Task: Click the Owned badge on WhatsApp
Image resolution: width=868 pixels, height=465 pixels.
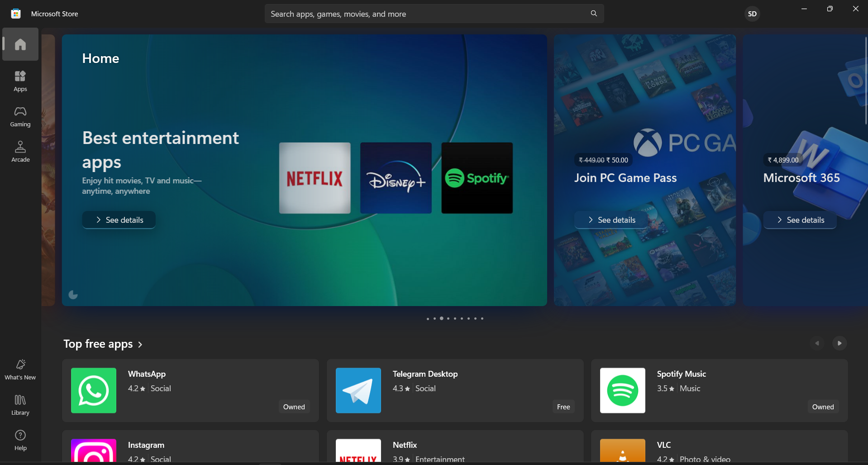Action: tap(294, 407)
